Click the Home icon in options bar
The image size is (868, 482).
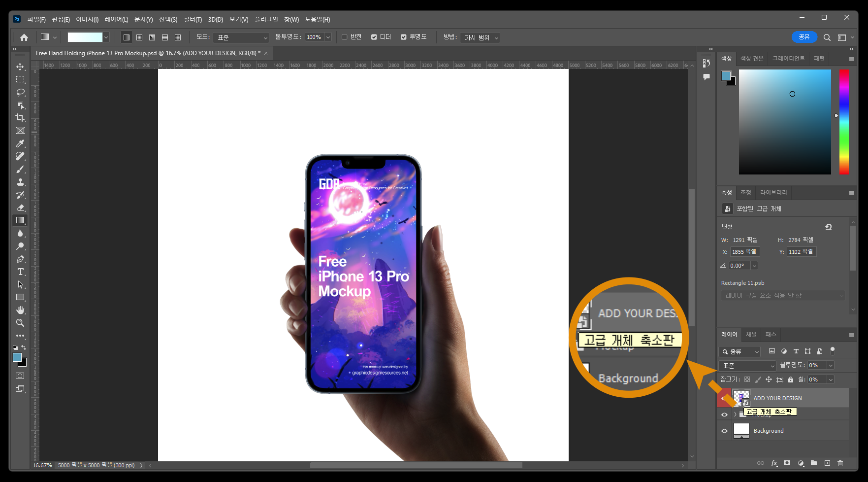click(x=24, y=37)
